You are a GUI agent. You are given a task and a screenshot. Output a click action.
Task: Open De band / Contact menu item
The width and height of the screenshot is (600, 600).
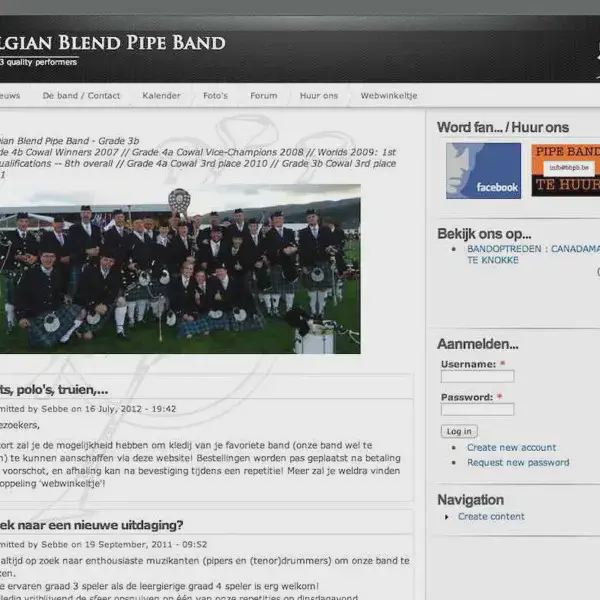click(x=81, y=96)
